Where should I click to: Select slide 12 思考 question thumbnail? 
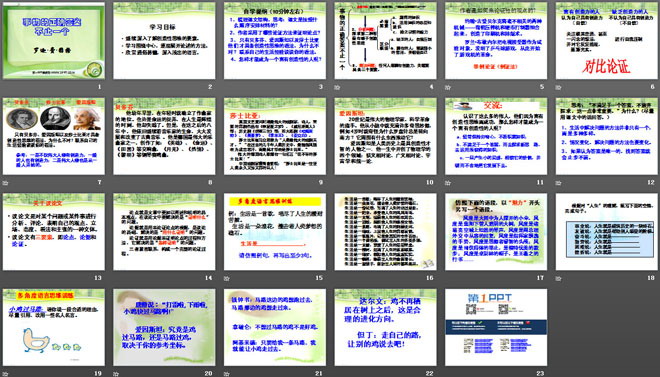607,136
